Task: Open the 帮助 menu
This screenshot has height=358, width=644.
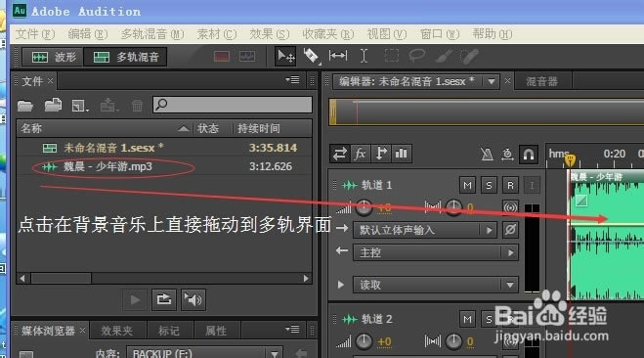Action: click(492, 33)
